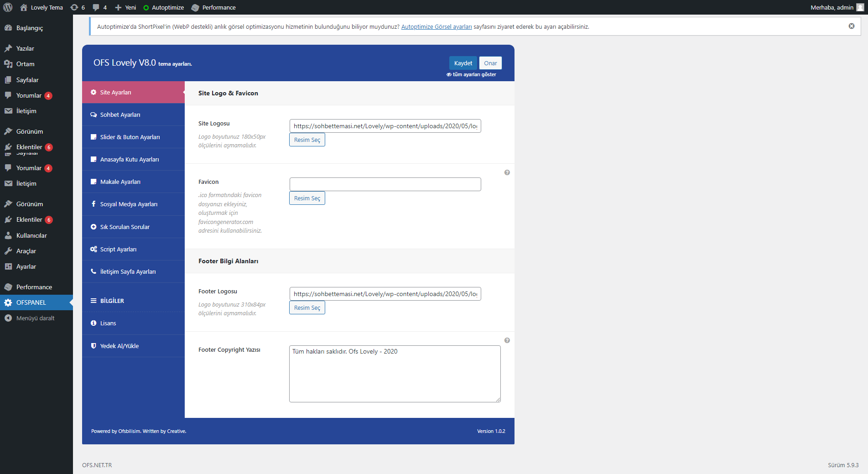This screenshot has width=868, height=474.
Task: Open the Lisans tab
Action: click(133, 323)
